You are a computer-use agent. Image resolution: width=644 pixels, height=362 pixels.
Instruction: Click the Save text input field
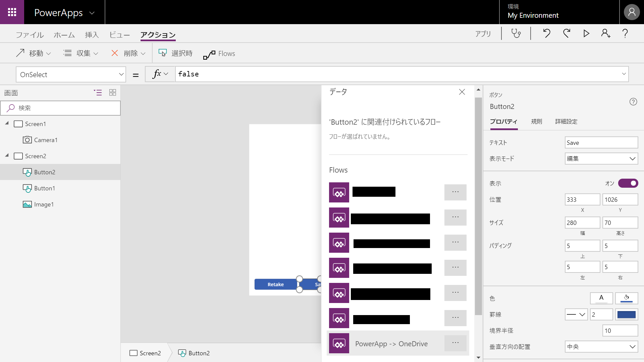[601, 142]
